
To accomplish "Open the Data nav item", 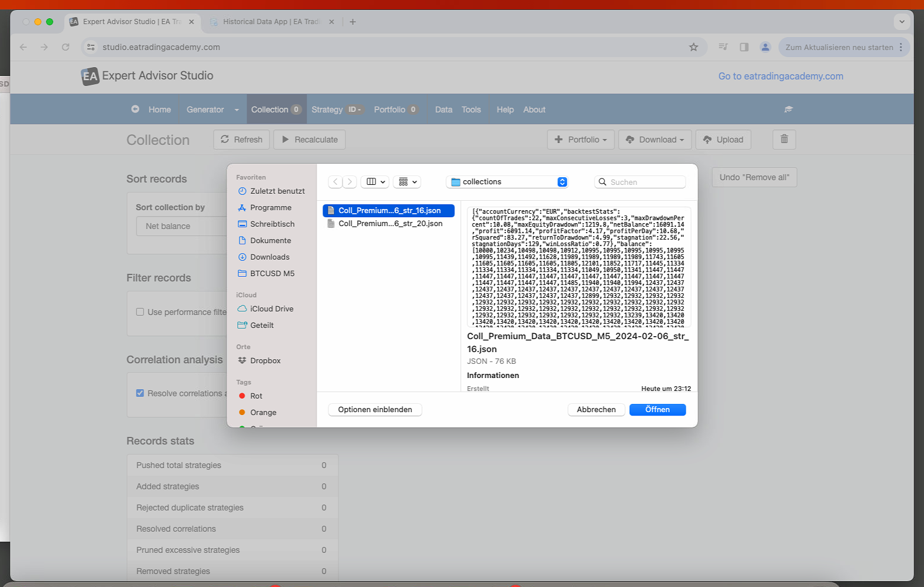I will pyautogui.click(x=444, y=110).
